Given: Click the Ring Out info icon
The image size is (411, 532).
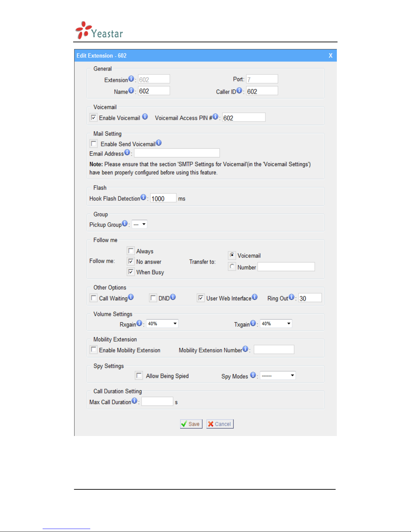Looking at the screenshot, I should click(292, 297).
